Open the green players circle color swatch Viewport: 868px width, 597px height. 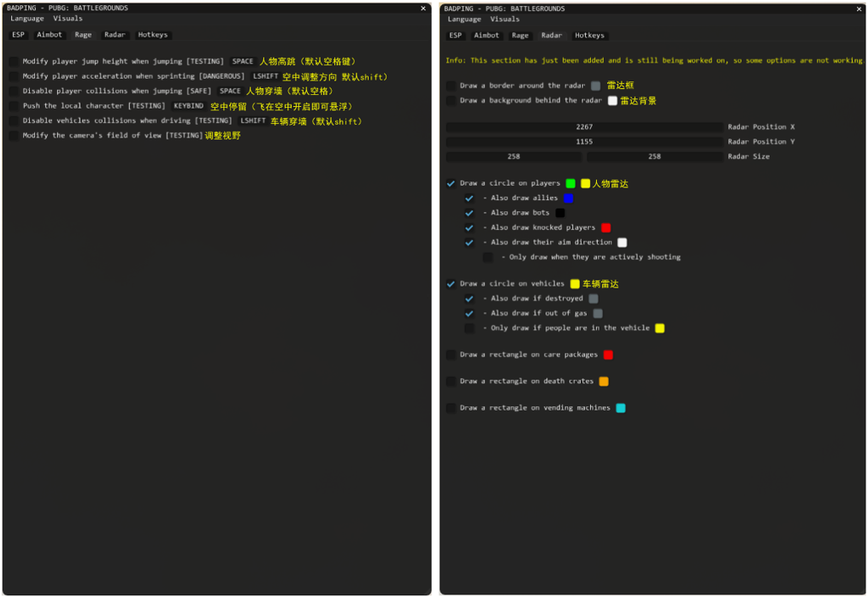click(x=570, y=183)
